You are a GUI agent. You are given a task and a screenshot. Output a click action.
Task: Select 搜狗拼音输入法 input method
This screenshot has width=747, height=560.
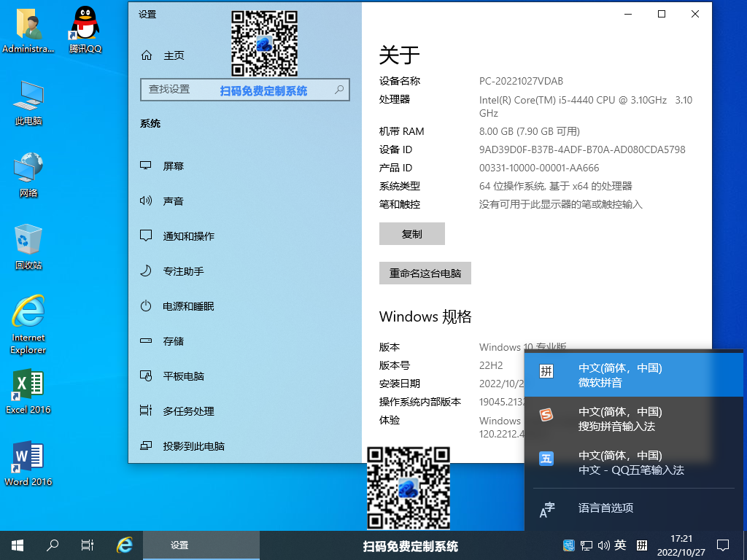point(619,419)
